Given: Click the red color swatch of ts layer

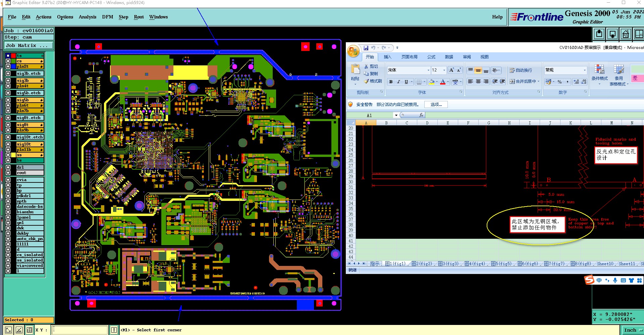Looking at the screenshot, I should coord(13,56).
